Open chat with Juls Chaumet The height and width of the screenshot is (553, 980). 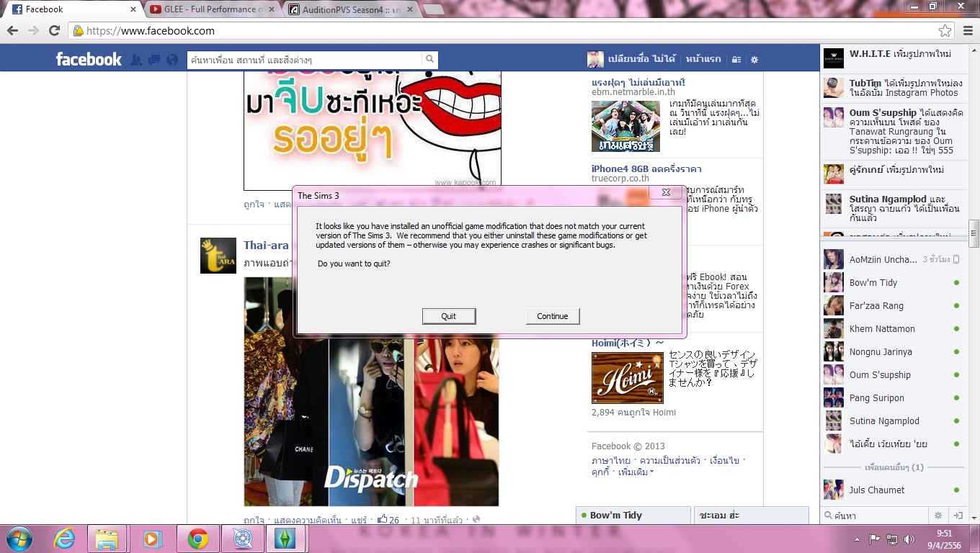[x=891, y=490]
